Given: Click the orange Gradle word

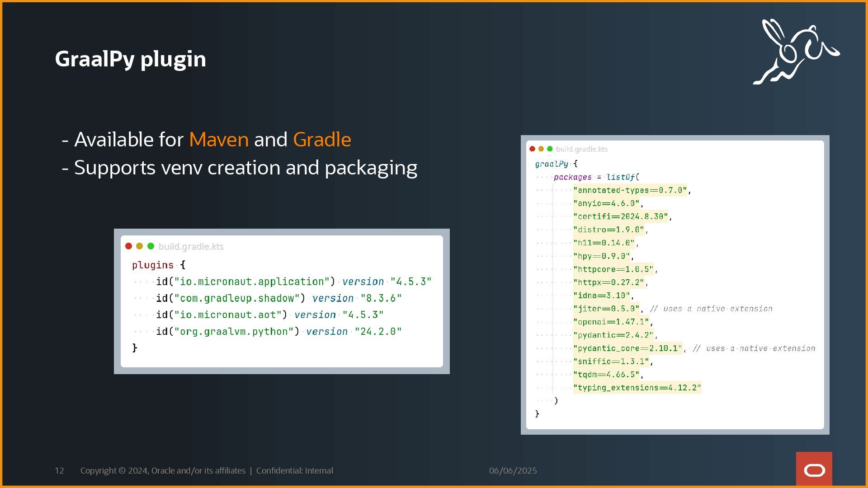Looking at the screenshot, I should pos(322,140).
